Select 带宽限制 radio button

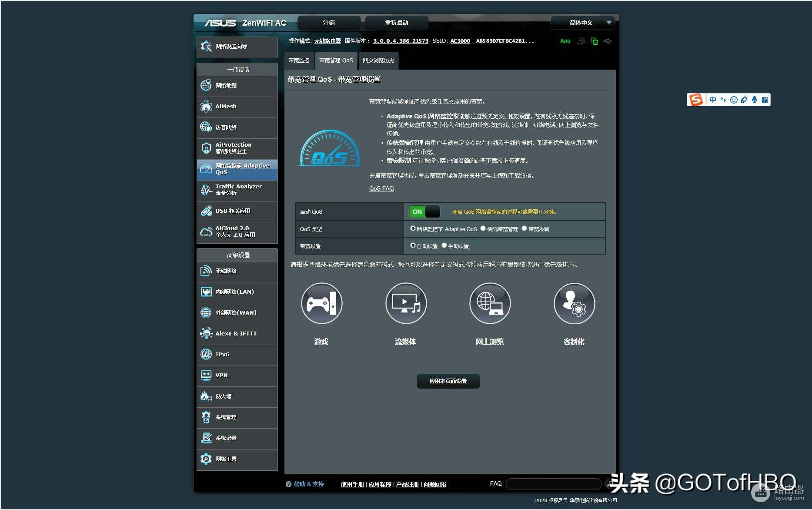(x=524, y=228)
